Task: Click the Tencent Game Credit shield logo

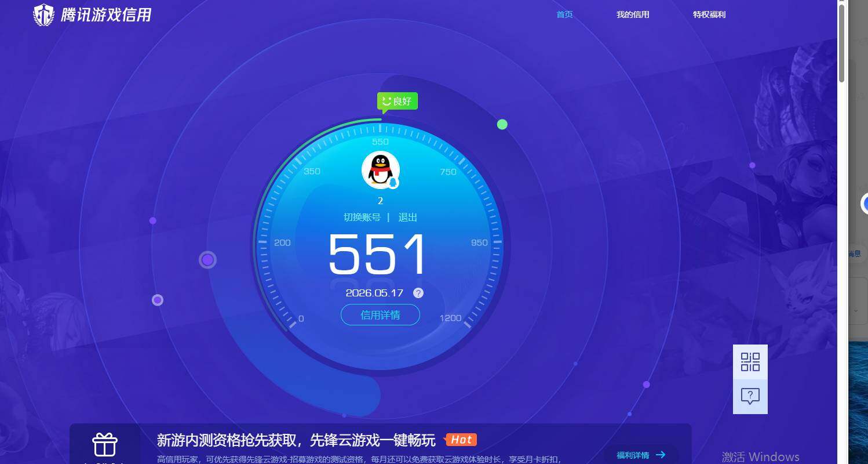Action: coord(44,15)
